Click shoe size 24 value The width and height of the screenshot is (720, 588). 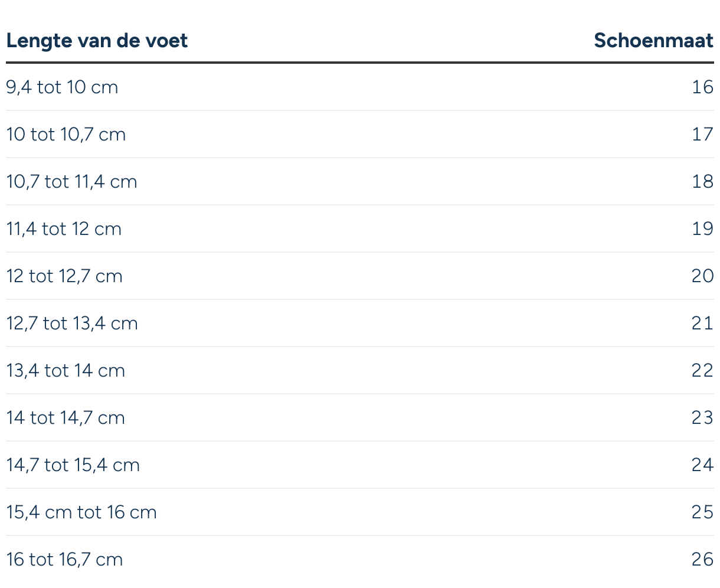point(703,465)
